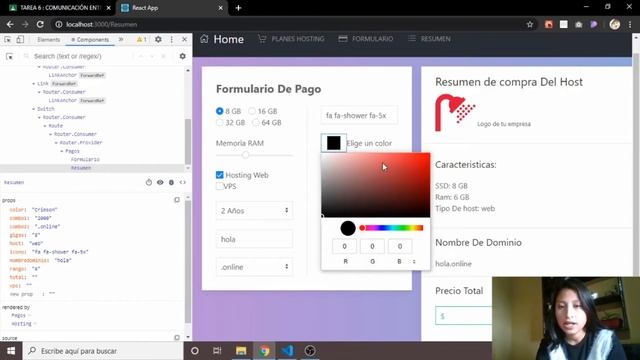The height and width of the screenshot is (360, 640).
Task: Open File Explorer from taskbar
Action: click(x=241, y=351)
